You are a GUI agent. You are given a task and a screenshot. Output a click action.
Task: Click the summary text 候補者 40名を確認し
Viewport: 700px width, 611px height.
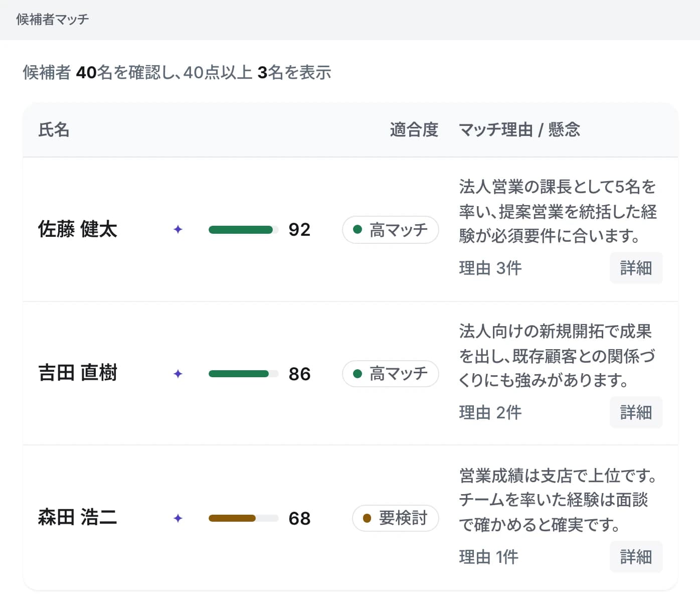coord(99,73)
